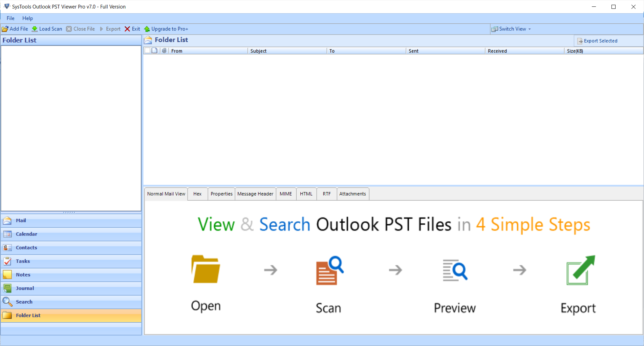Click the Upgrade to Pro+ house icon

click(147, 29)
